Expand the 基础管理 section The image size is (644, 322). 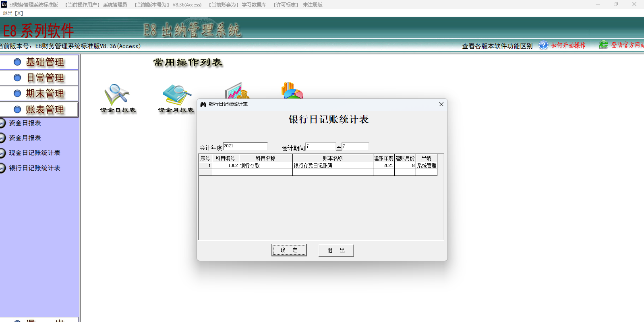pos(39,62)
